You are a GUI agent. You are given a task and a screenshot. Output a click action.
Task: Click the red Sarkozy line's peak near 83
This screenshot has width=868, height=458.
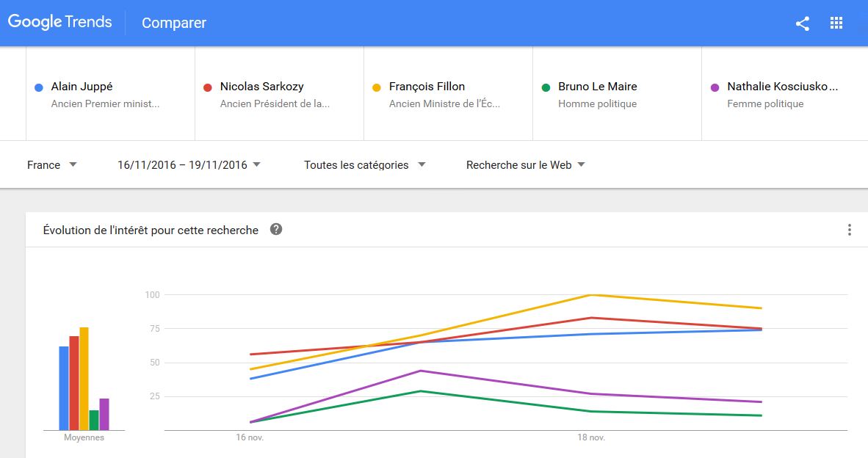[x=591, y=318]
